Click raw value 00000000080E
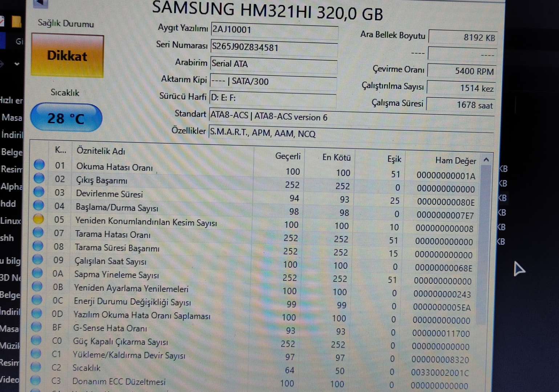Image resolution: width=559 pixels, height=392 pixels. (x=446, y=202)
